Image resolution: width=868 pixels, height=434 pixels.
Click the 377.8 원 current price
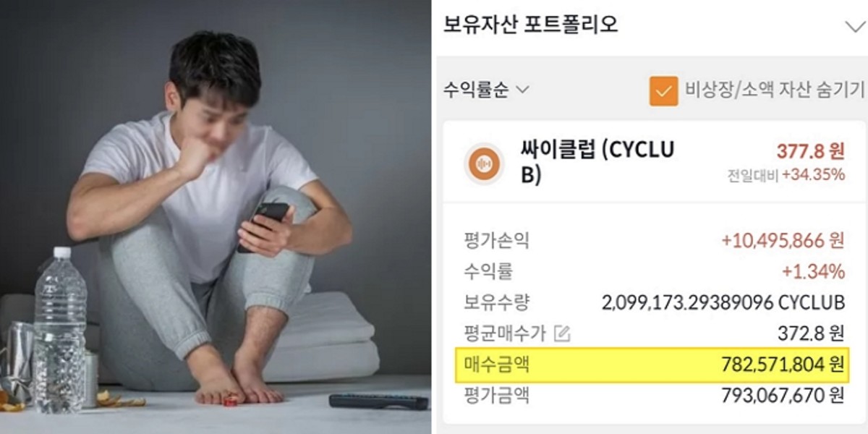[x=811, y=151]
